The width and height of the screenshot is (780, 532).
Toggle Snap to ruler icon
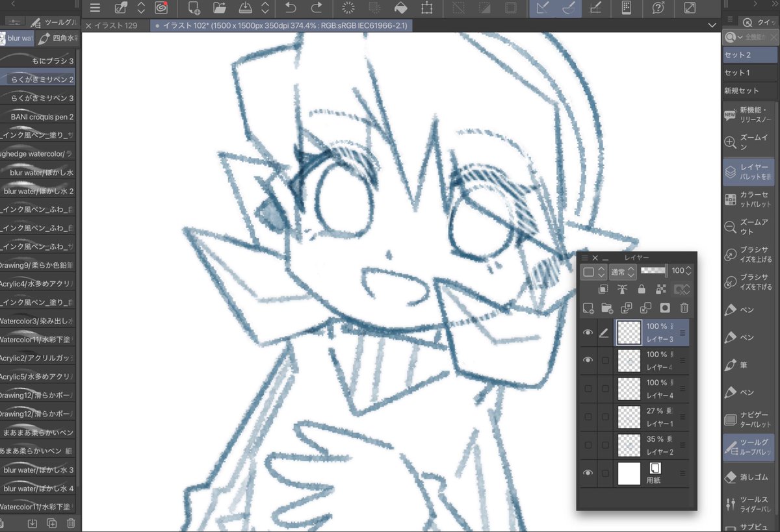(543, 8)
